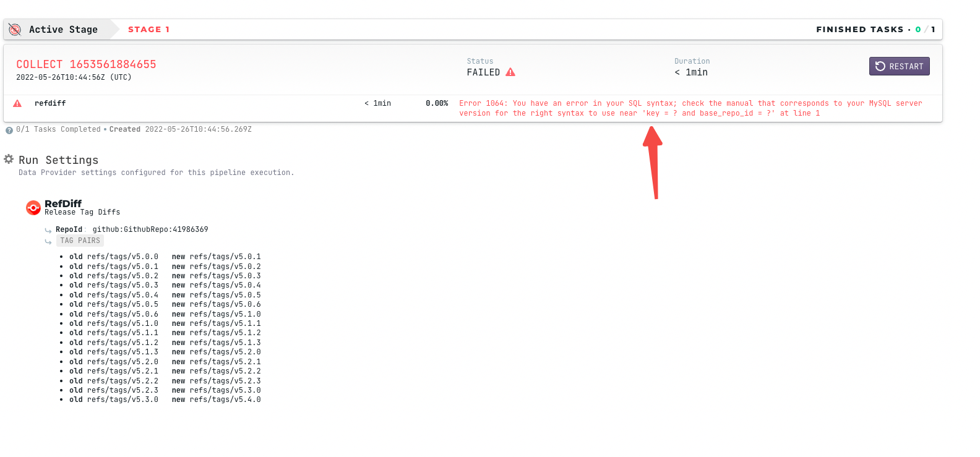Click old refs/tags/v5.1.1 entry

[114, 333]
